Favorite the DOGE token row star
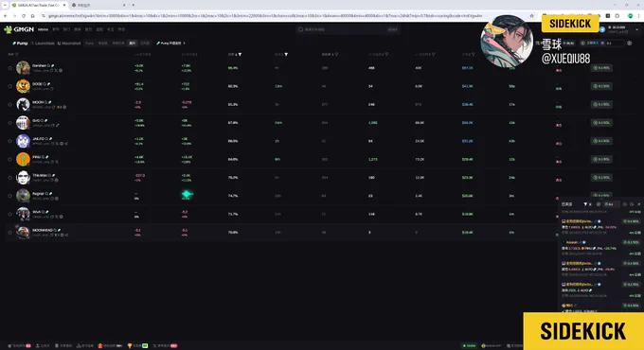Viewport: 644px width, 350px height. click(x=10, y=86)
